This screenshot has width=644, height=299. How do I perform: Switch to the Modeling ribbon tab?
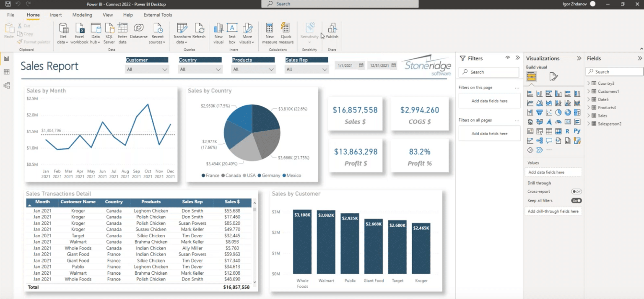click(82, 15)
